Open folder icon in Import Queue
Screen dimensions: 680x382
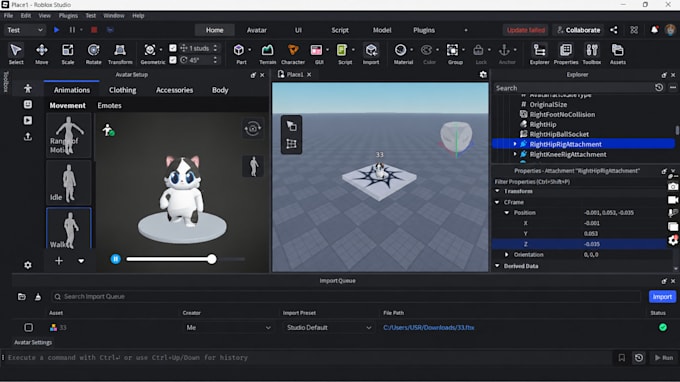(x=22, y=297)
